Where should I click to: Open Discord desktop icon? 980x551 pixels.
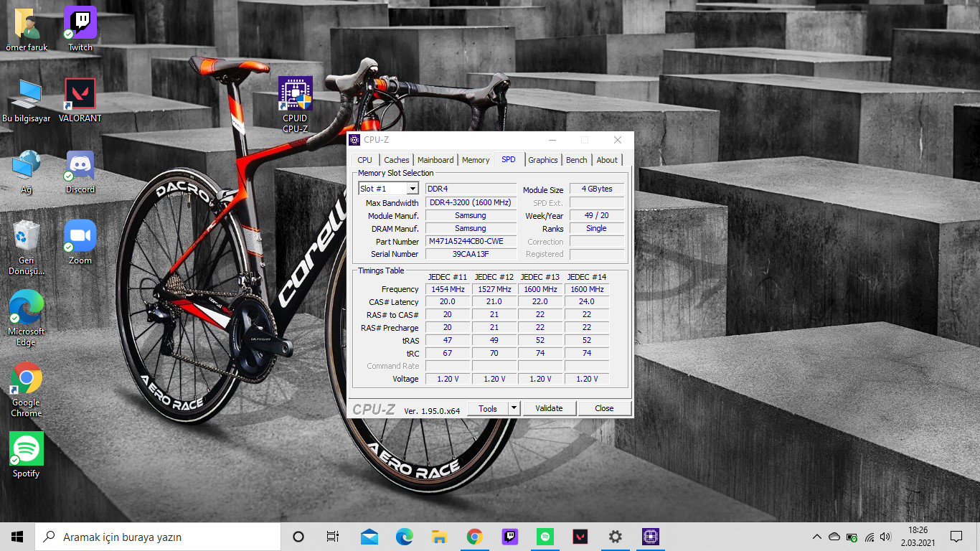(80, 172)
